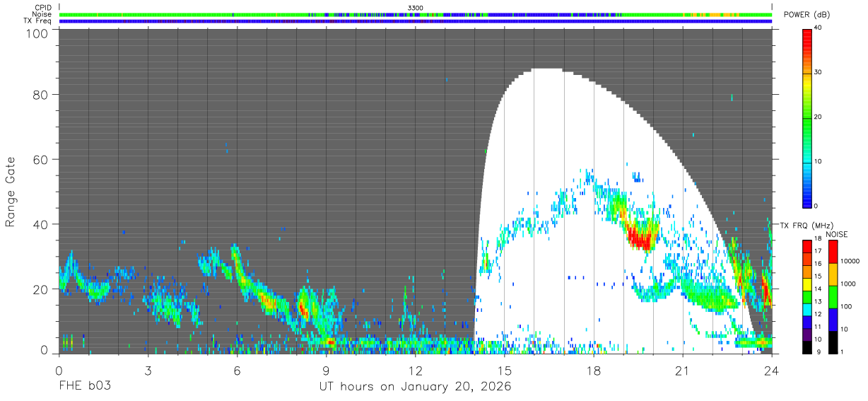Click the TX Freq row label

point(37,21)
